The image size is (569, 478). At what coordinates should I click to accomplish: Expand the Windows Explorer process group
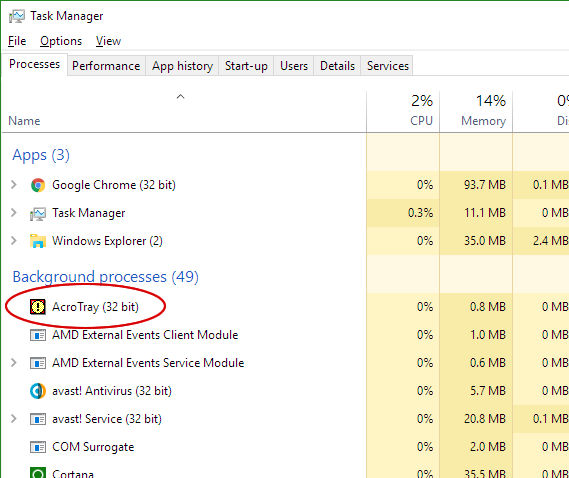click(x=14, y=241)
